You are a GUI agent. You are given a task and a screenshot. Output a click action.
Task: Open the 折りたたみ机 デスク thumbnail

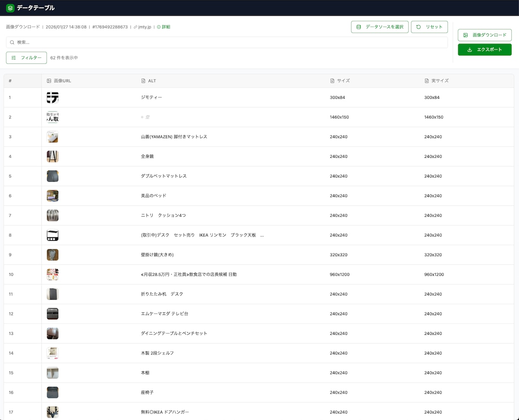[52, 294]
